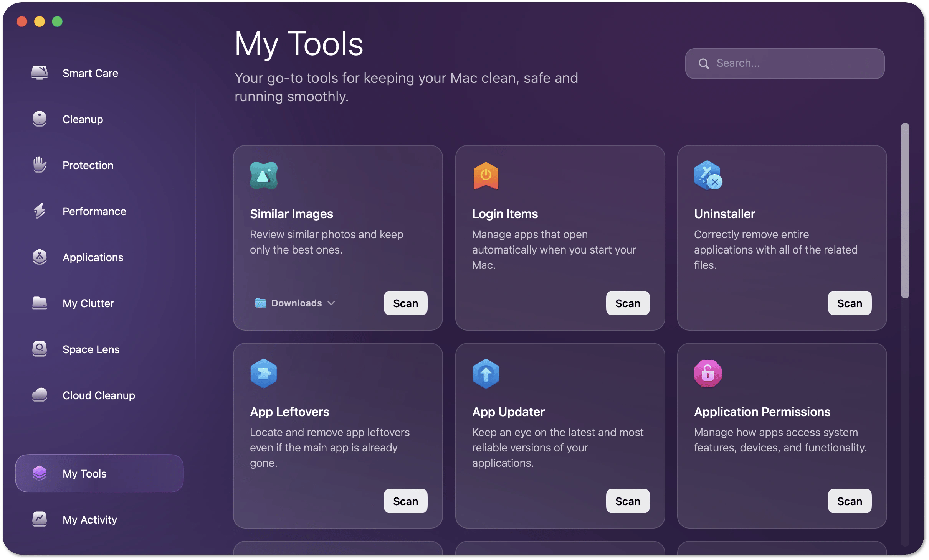Expand the Downloads folder dropdown
This screenshot has width=929, height=560.
pyautogui.click(x=296, y=303)
